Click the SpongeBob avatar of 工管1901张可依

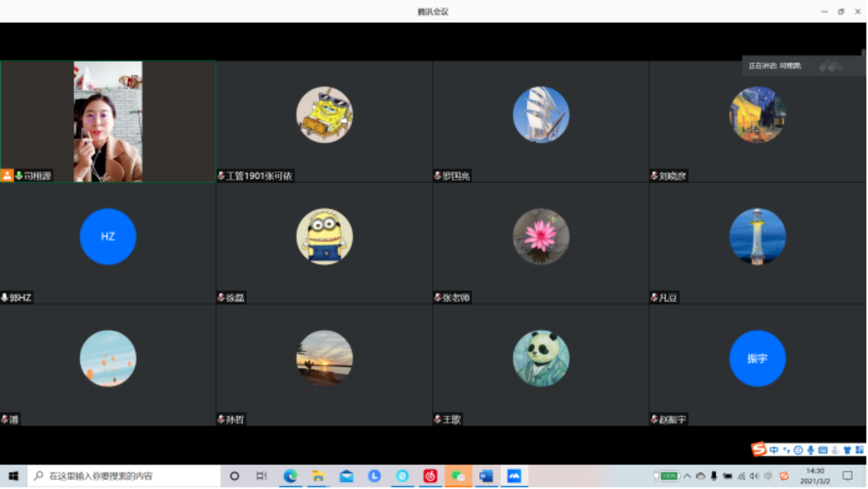(x=324, y=114)
